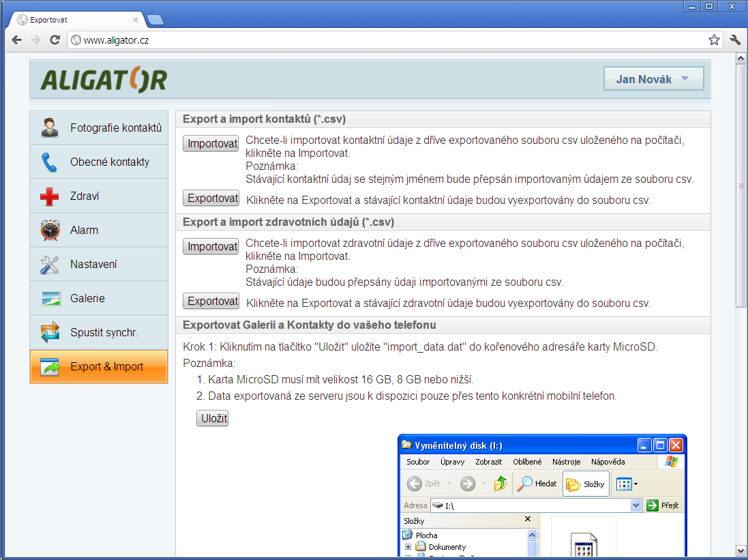This screenshot has width=748, height=560.
Task: Open forward history dropdown in Explorer
Action: 483,484
